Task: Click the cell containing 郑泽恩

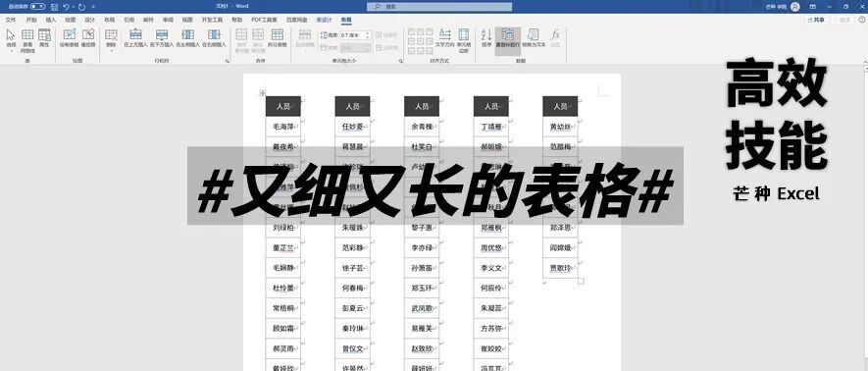Action: 560,228
